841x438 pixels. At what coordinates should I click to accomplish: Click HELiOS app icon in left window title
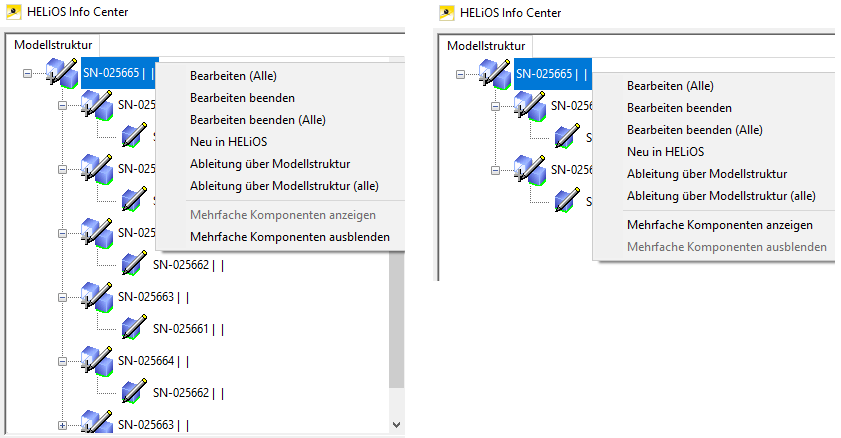point(13,12)
